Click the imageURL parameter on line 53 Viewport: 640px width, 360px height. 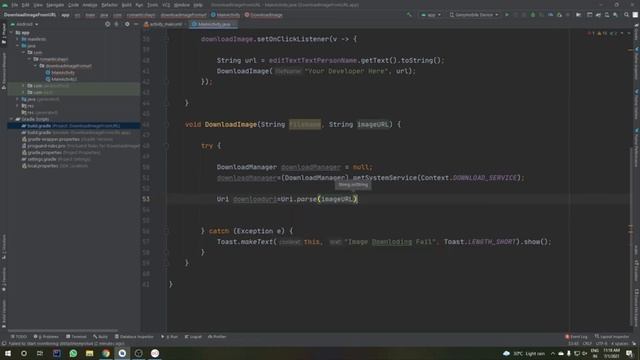(x=337, y=199)
